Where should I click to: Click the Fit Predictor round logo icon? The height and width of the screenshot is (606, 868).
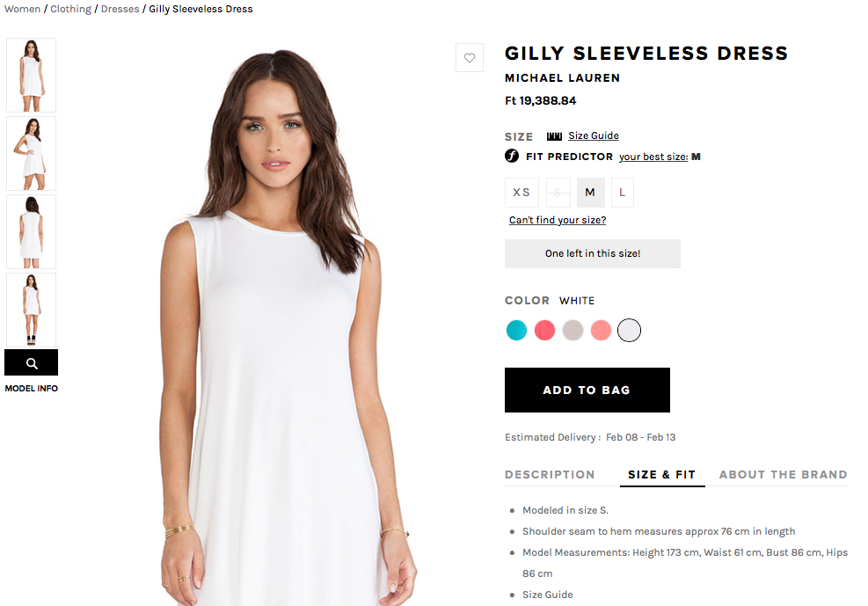click(x=512, y=156)
